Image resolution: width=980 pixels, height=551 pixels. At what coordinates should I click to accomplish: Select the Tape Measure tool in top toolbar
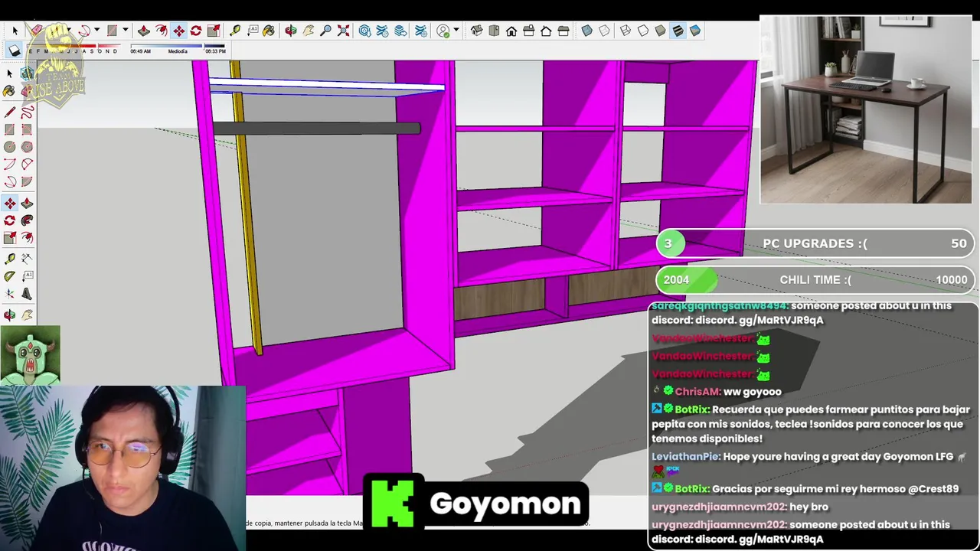pos(235,31)
